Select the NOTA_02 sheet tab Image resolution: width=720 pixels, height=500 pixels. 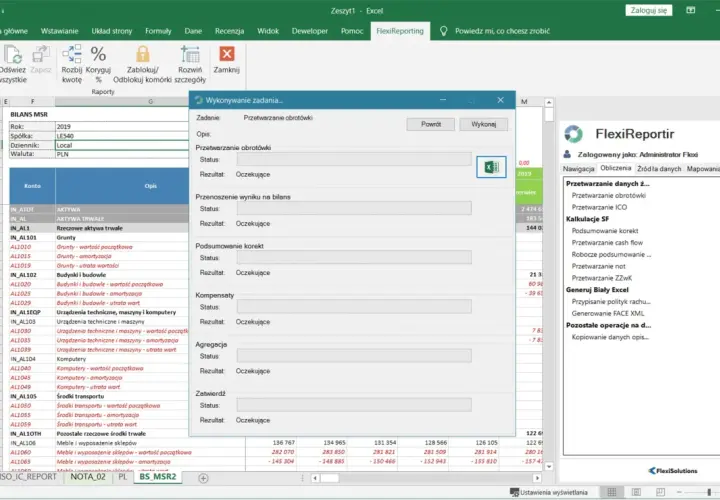tap(88, 477)
